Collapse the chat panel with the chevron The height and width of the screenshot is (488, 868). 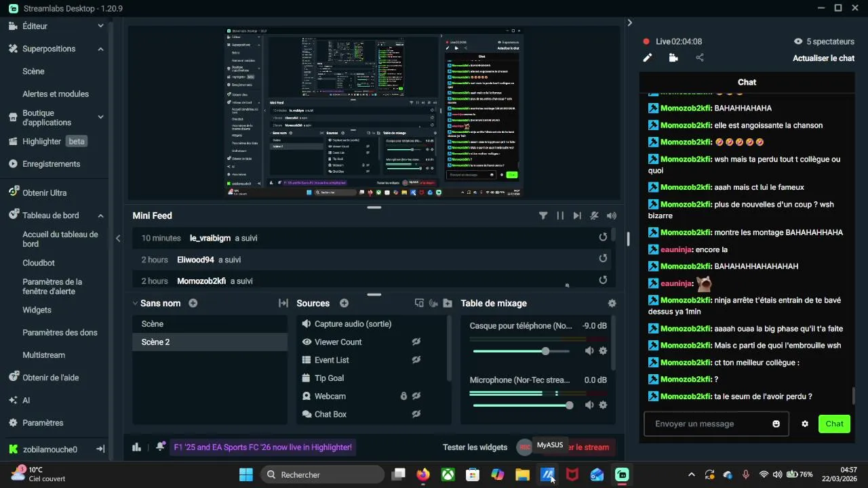629,23
